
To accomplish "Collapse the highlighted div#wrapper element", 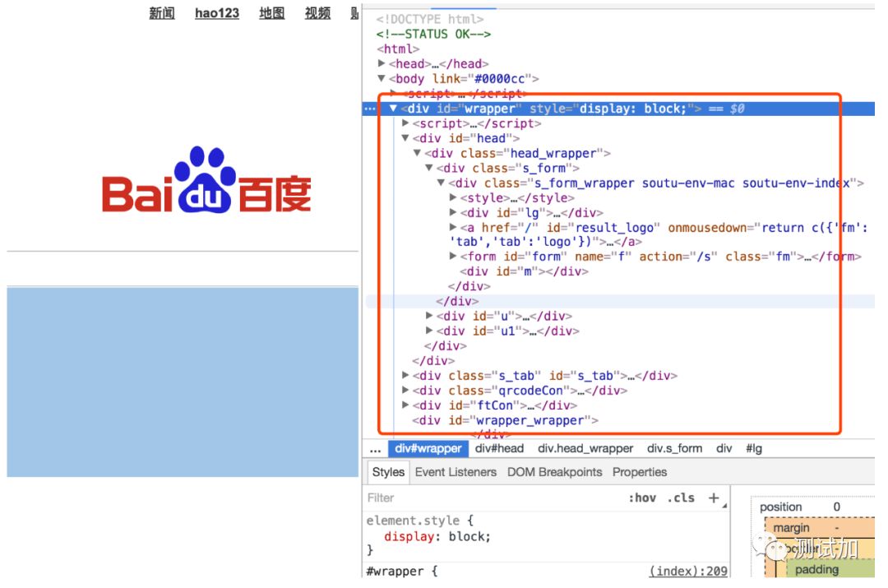I will tap(393, 108).
